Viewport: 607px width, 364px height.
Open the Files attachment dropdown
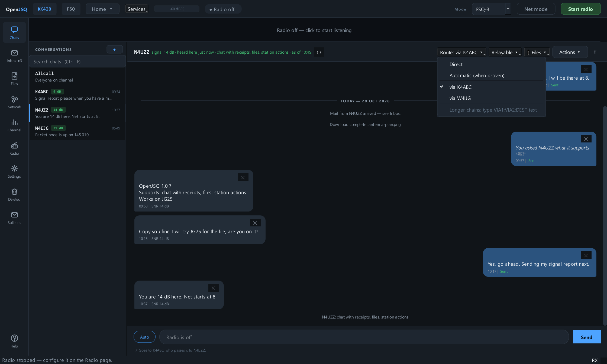(x=537, y=52)
